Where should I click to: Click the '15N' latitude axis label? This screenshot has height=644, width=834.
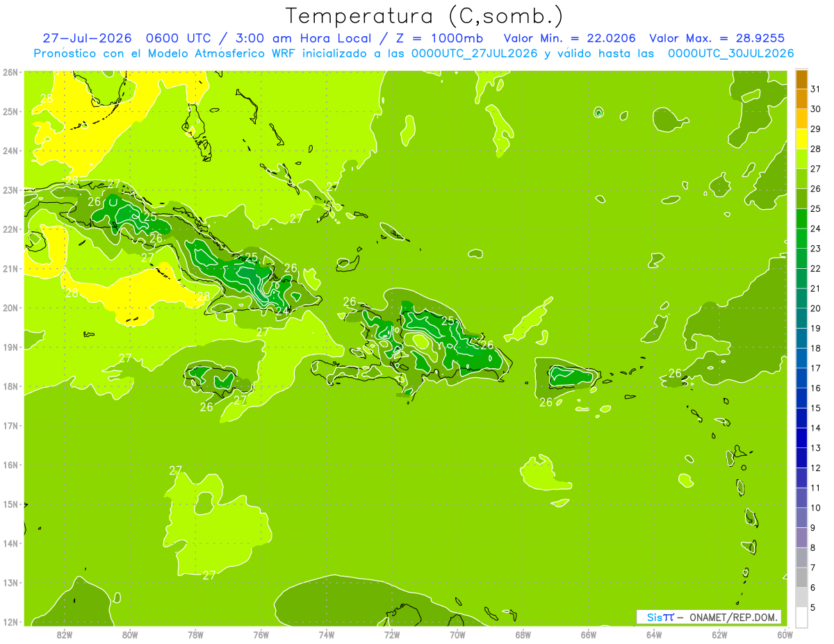click(x=10, y=504)
